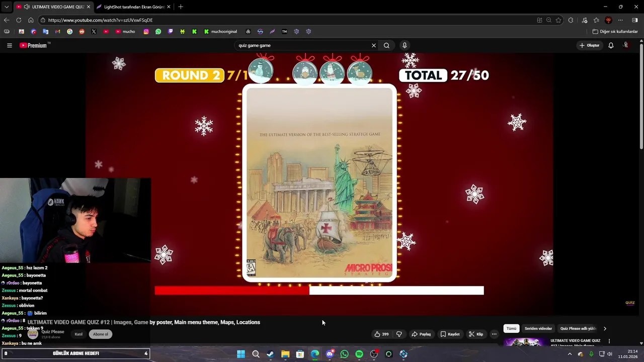Open browser home page
Image resolution: width=644 pixels, height=362 pixels.
(31, 20)
